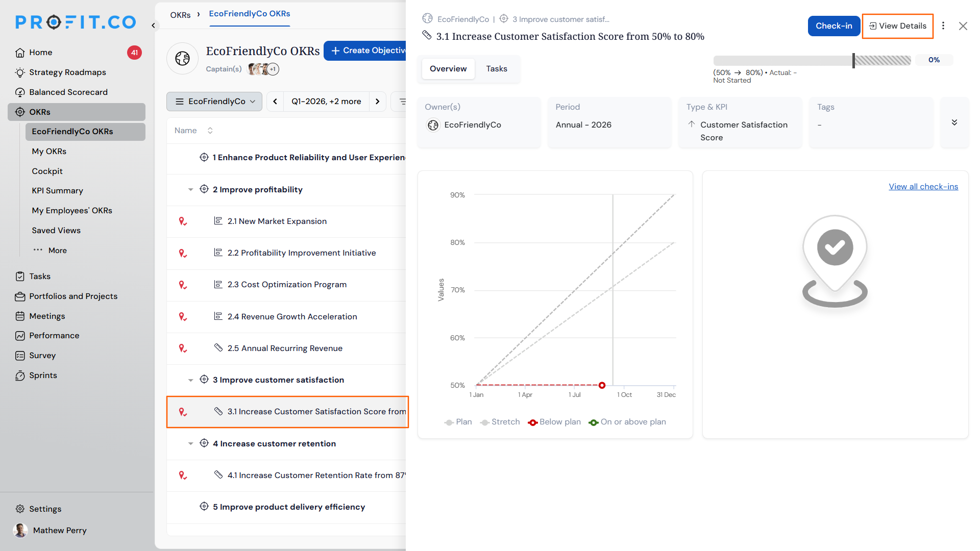Toggle Below plan series in legend
The image size is (980, 551).
554,422
